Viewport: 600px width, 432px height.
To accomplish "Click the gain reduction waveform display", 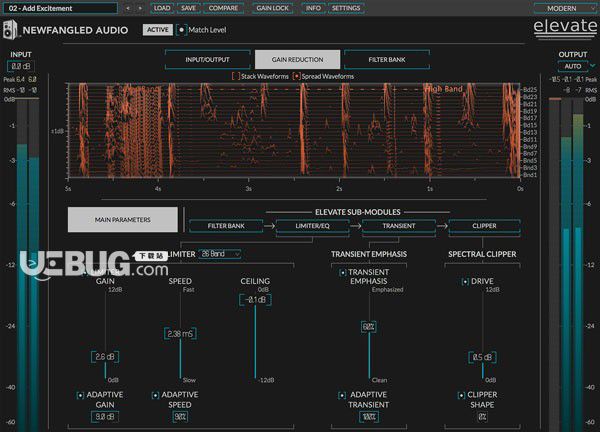I will (x=294, y=130).
